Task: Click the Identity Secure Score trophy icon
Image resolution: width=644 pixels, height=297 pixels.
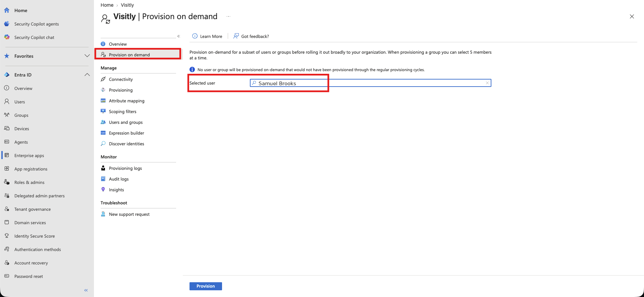Action: 7,236
